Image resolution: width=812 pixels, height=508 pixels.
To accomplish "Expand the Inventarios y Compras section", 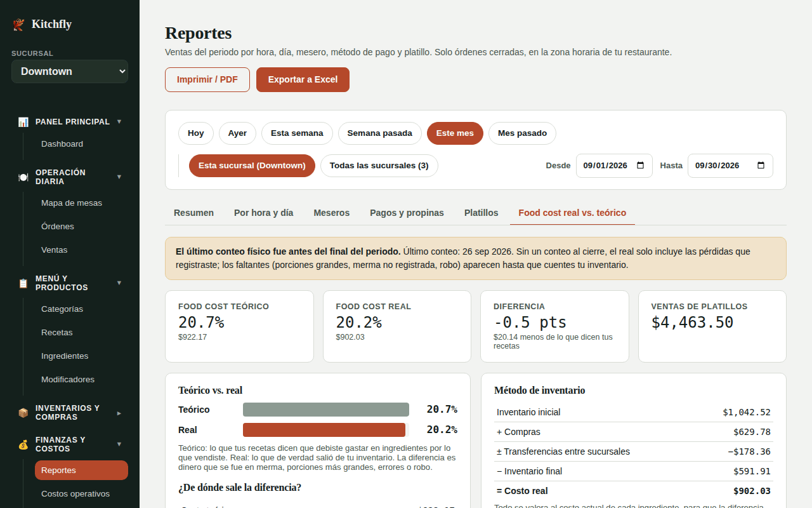I will [119, 413].
